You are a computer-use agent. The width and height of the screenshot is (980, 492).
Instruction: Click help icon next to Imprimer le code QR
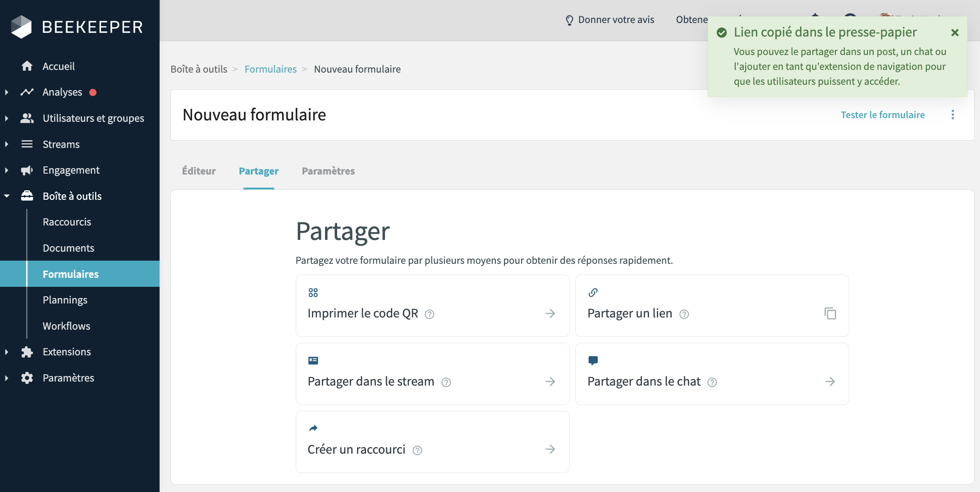pos(430,314)
